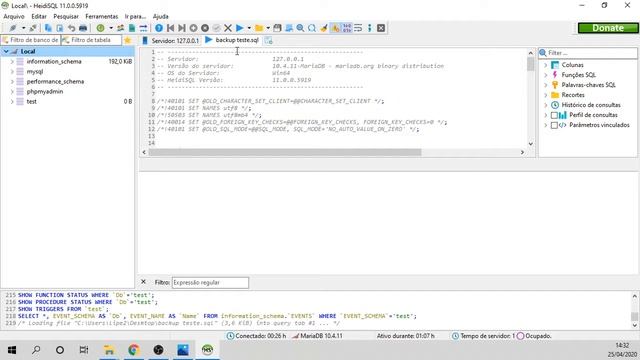Image resolution: width=640 pixels, height=360 pixels.
Task: Go to first row icon
Action: click(170, 28)
